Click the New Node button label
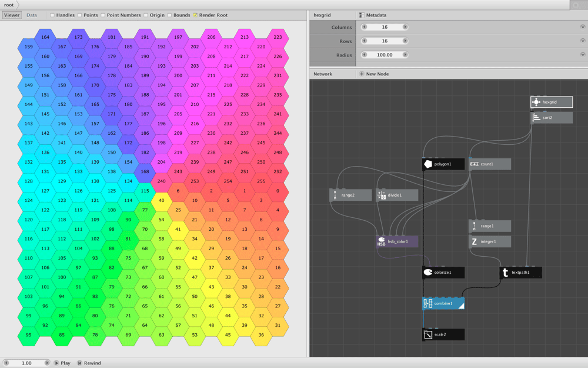 click(x=377, y=74)
